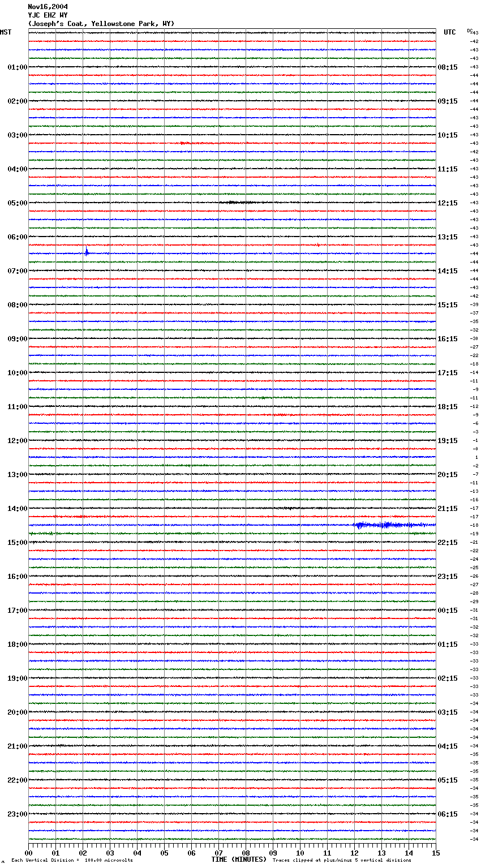The width and height of the screenshot is (481, 868).
Task: Click the blue seismic event on the 14:30 trace
Action: coord(394,525)
